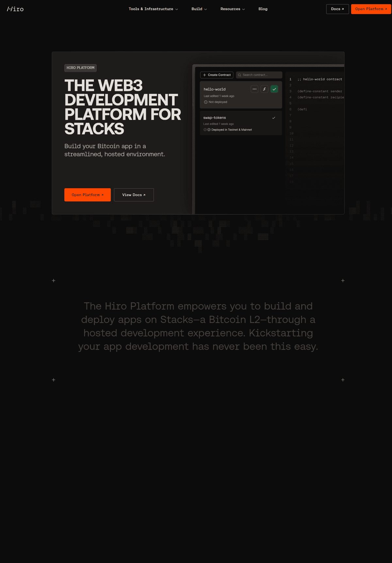392x563 pixels.
Task: Click the HIRO PLATFORM badge
Action: click(x=80, y=68)
